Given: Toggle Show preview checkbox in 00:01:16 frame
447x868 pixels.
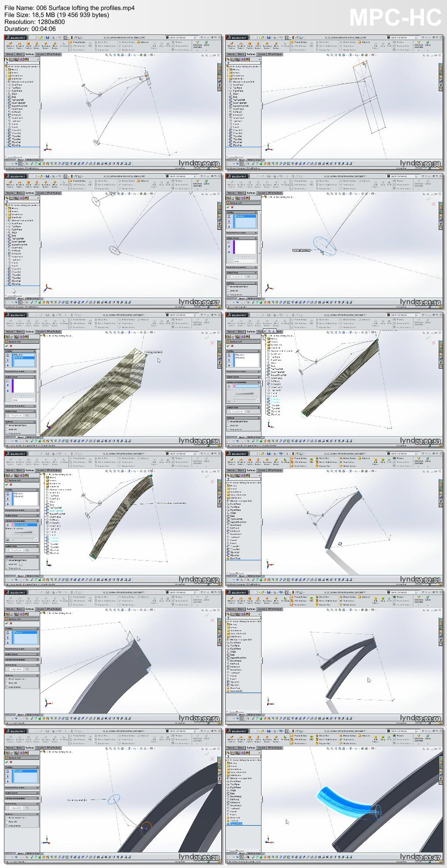Looking at the screenshot, I should [228, 294].
